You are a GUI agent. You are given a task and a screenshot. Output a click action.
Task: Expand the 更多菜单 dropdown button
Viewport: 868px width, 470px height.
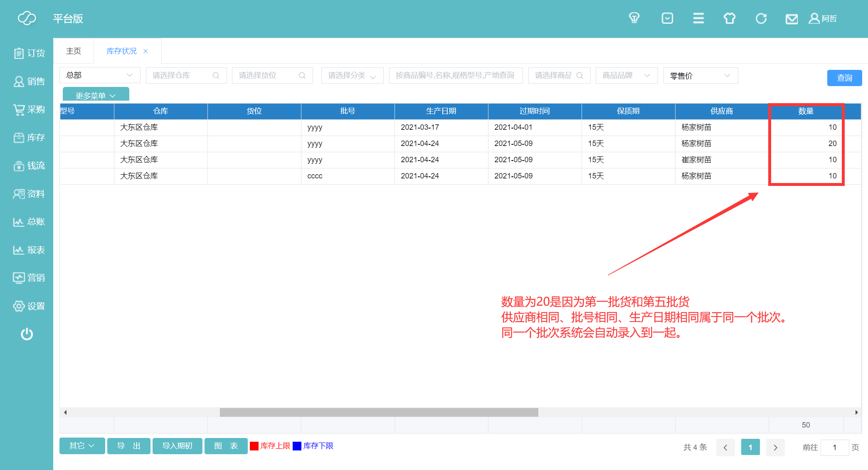point(96,95)
